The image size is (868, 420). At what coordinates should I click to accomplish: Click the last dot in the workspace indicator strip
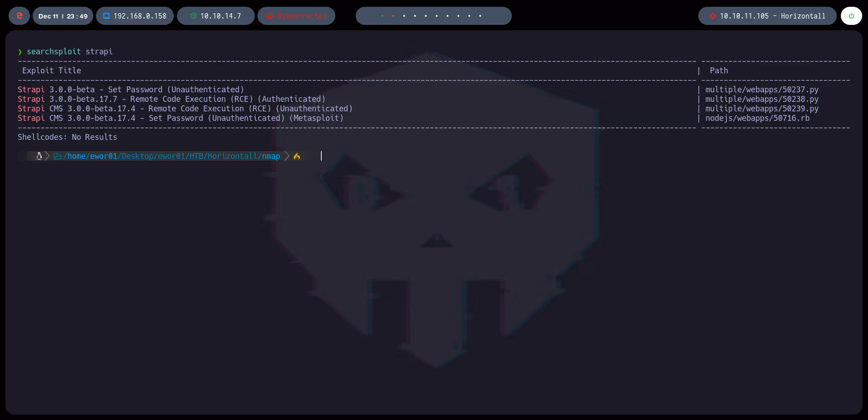pos(480,16)
